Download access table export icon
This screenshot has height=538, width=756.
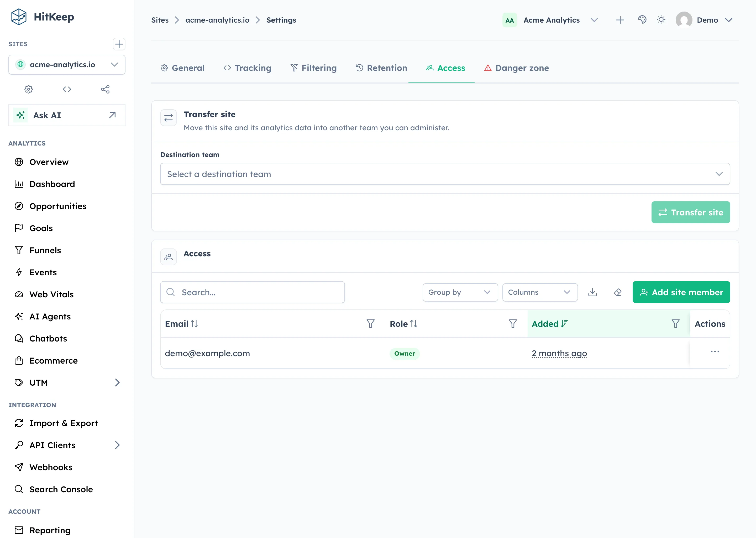pyautogui.click(x=592, y=292)
